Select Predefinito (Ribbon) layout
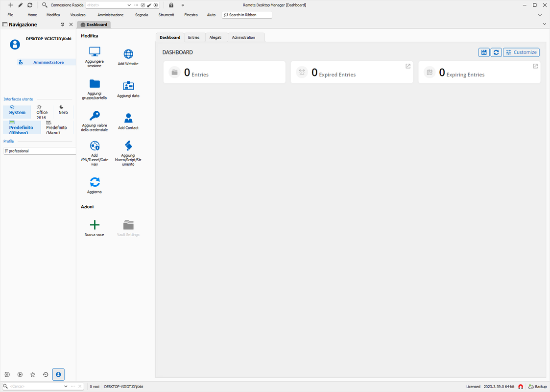Image resolution: width=550 pixels, height=392 pixels. click(x=22, y=127)
